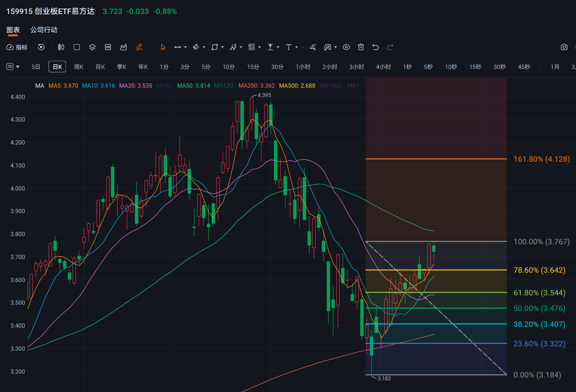Click the 159915 创业板ETF易方达 title
Image resolution: width=576 pixels, height=392 pixels.
(50, 11)
